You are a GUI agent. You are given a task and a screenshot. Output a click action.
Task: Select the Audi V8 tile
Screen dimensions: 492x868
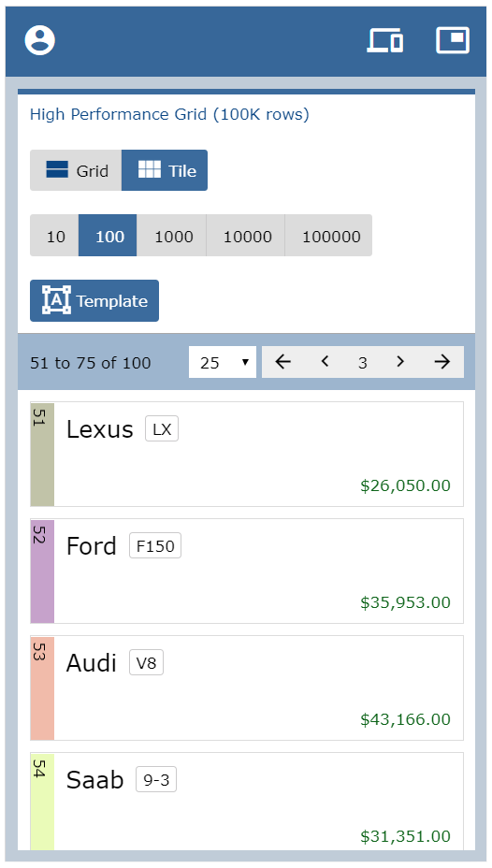[247, 688]
